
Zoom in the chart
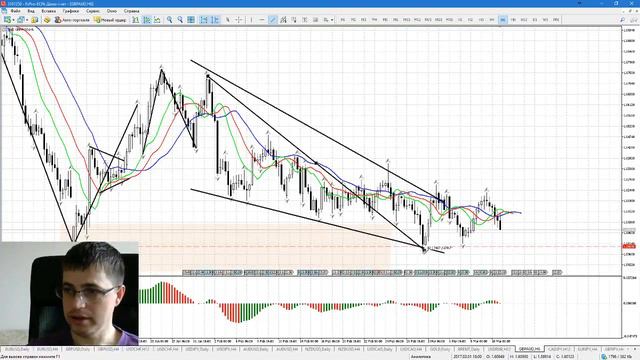tap(169, 20)
